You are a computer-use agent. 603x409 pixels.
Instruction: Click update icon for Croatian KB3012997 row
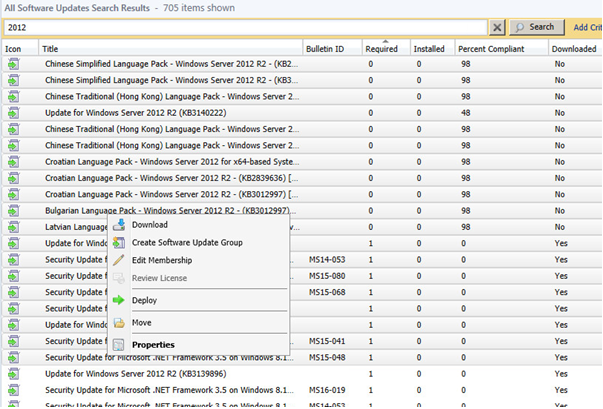point(13,195)
